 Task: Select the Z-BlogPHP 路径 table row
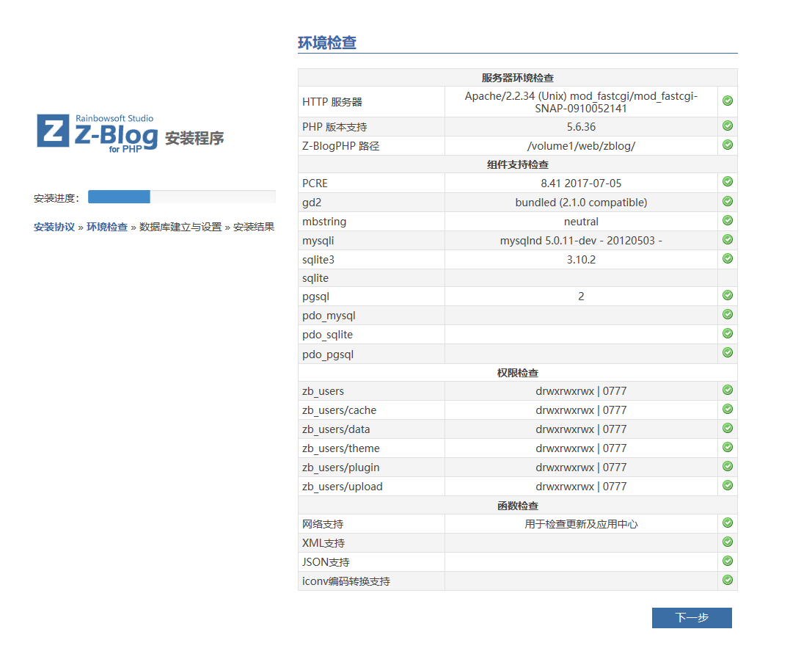517,145
